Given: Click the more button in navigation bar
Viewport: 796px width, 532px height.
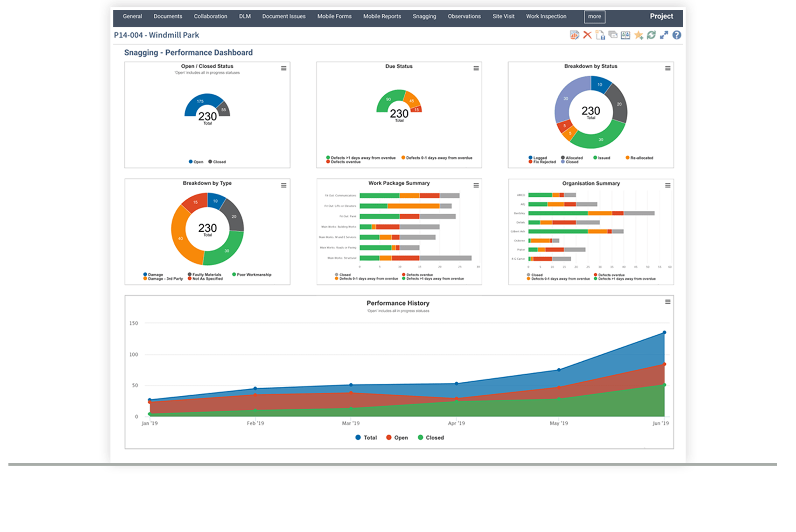Looking at the screenshot, I should tap(594, 17).
